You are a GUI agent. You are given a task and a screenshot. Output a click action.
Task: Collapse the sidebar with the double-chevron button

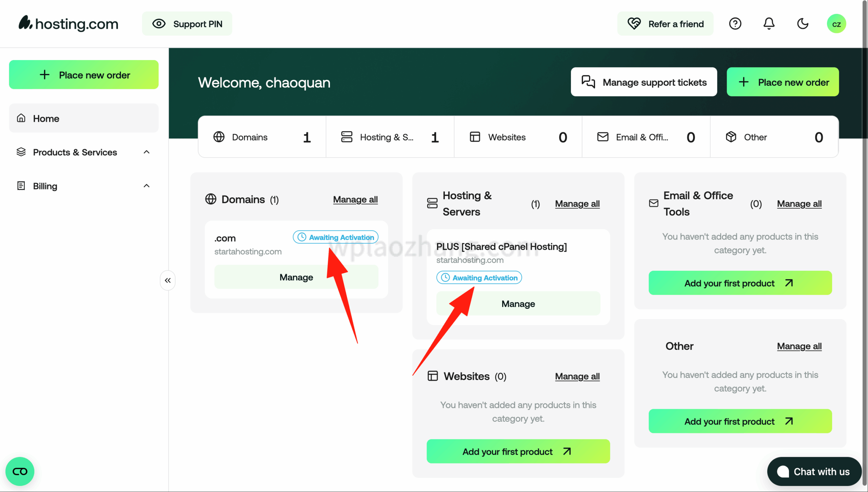[x=167, y=280]
